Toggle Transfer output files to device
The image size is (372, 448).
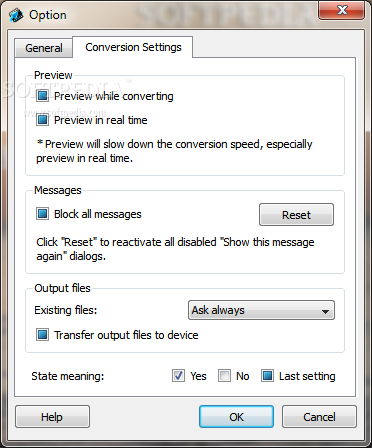tap(42, 335)
